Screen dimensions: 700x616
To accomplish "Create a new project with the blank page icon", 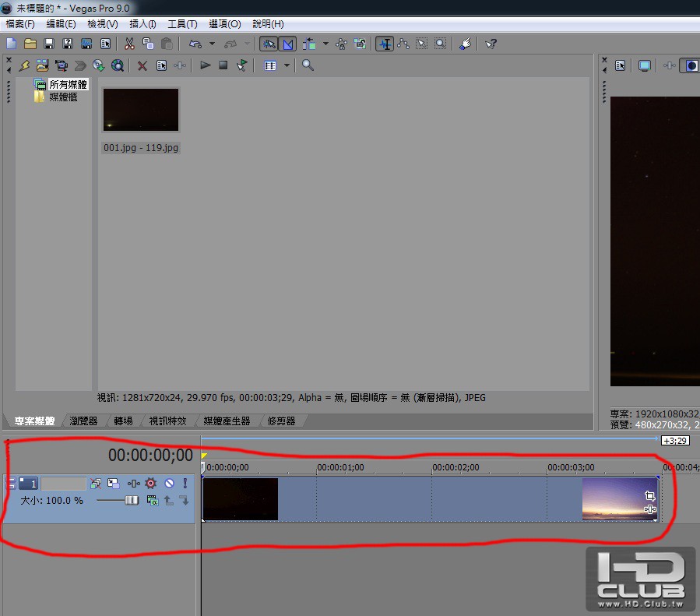I will (11, 44).
